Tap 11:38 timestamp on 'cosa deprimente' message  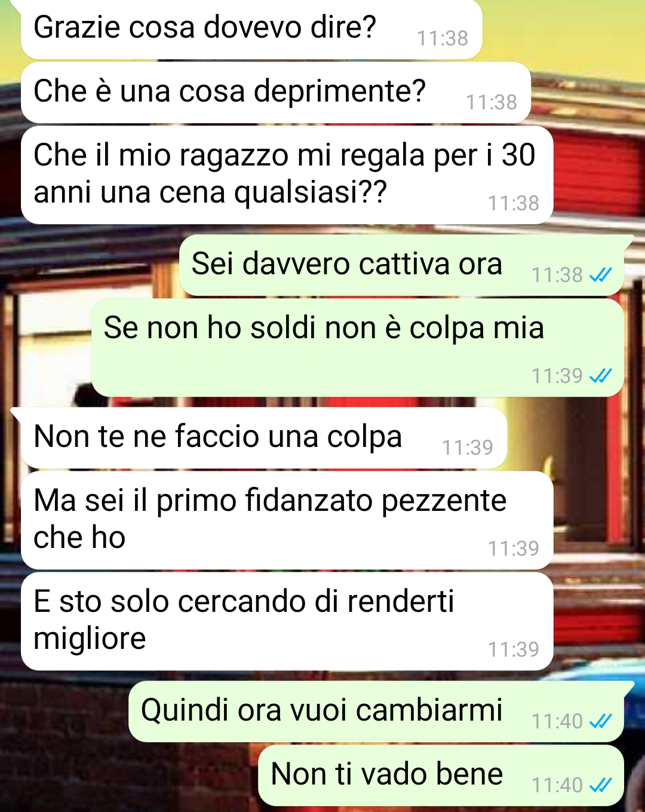pyautogui.click(x=492, y=102)
